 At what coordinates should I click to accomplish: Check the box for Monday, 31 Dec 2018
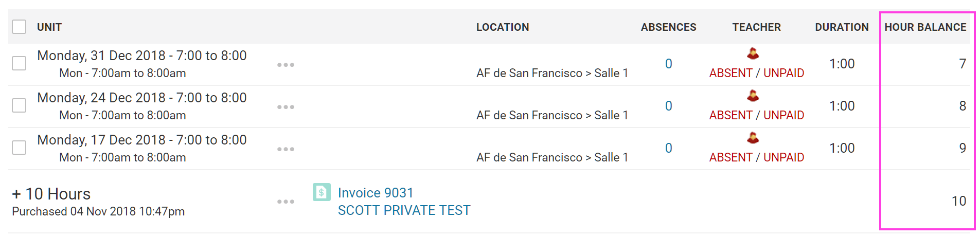[19, 63]
